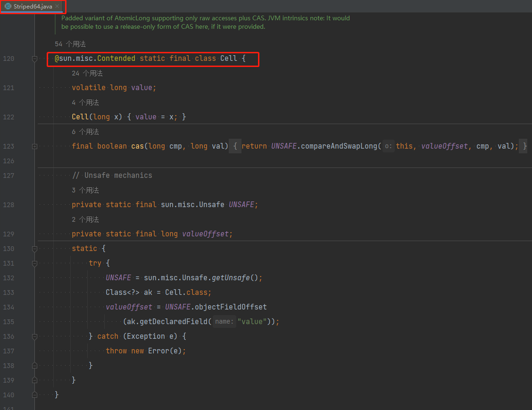Click 'volatile' keyword on line 121
This screenshot has height=410, width=532.
pos(89,88)
